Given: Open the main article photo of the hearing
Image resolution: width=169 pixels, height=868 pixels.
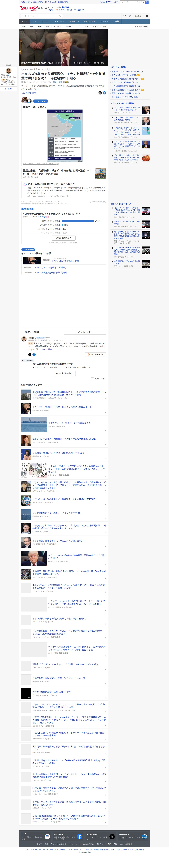Looking at the screenshot, I should click(64, 48).
